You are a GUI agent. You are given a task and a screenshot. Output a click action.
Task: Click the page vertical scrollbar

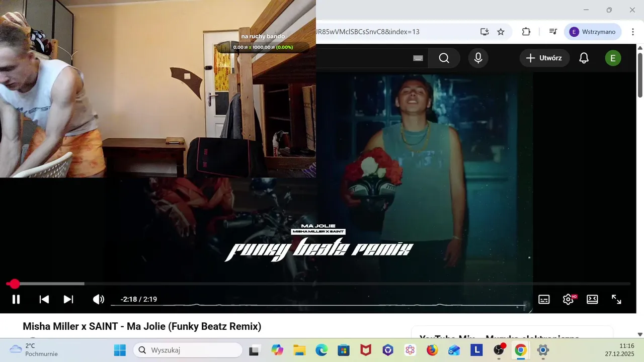click(x=640, y=74)
